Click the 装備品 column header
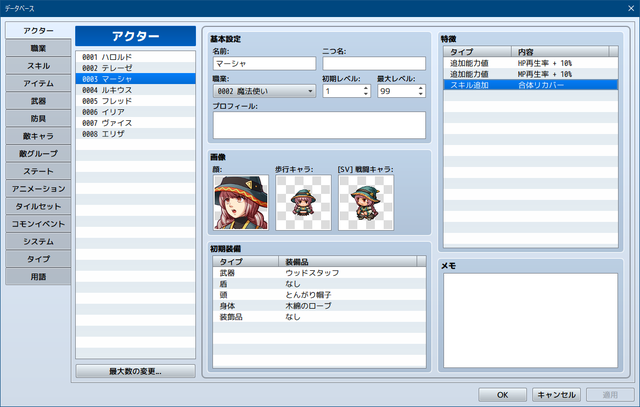Screen dimensions: 640x407 348,261
